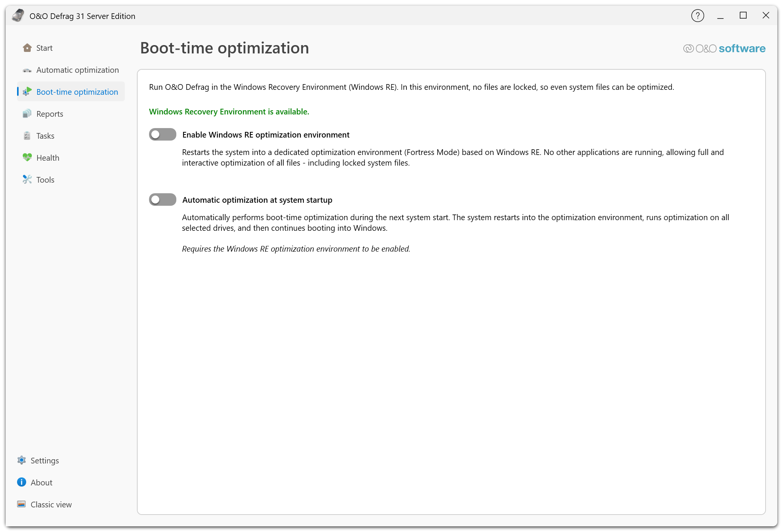Screen dimensions: 783x532
Task: Open Automatic optimization section
Action: click(71, 70)
